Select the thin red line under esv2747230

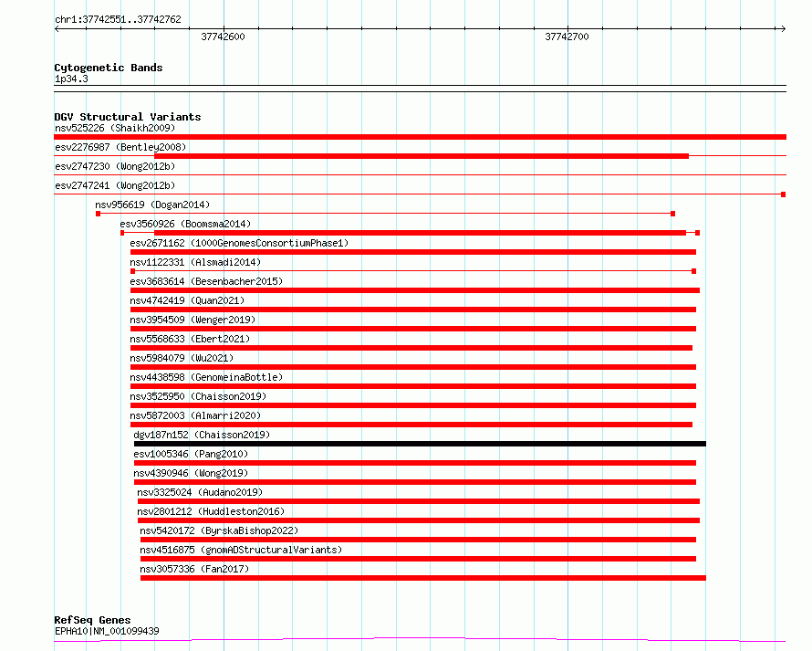[420, 174]
